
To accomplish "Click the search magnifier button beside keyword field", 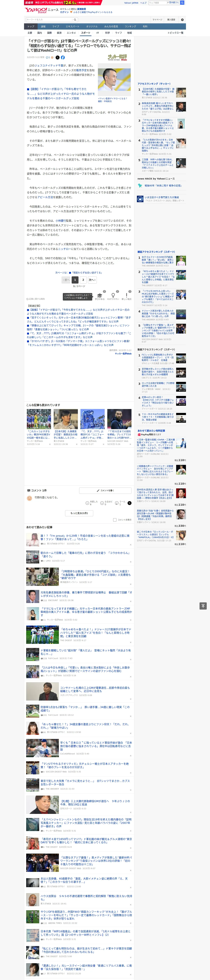I will [75, 19].
